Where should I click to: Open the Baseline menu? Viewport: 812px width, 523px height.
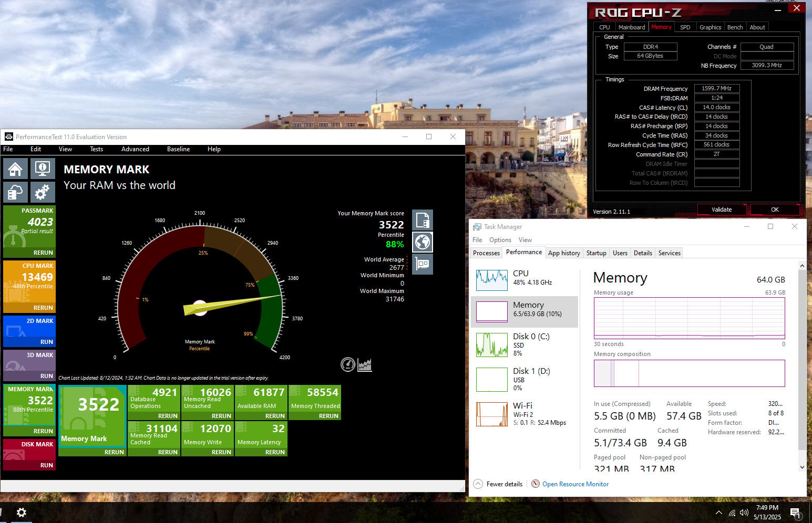[x=178, y=149]
